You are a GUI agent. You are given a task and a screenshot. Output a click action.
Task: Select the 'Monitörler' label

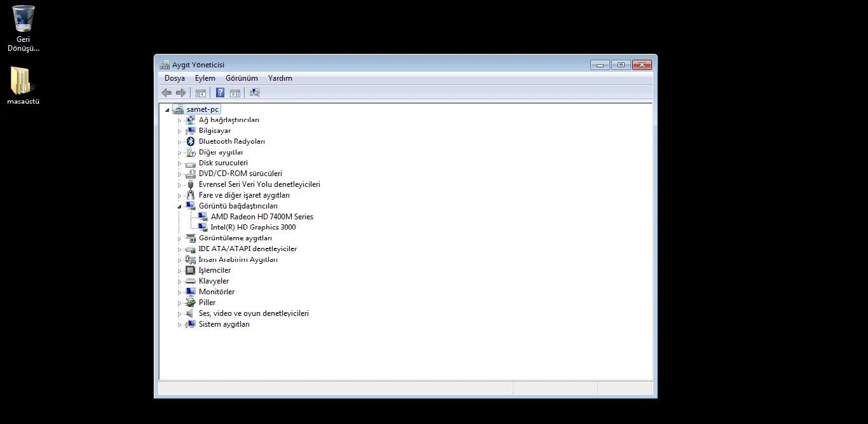tap(217, 292)
